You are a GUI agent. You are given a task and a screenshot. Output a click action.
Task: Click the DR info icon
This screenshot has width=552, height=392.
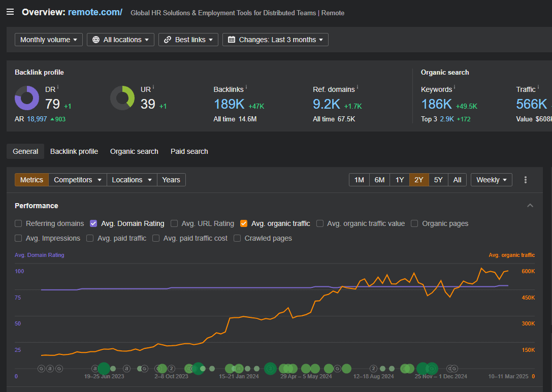click(58, 87)
